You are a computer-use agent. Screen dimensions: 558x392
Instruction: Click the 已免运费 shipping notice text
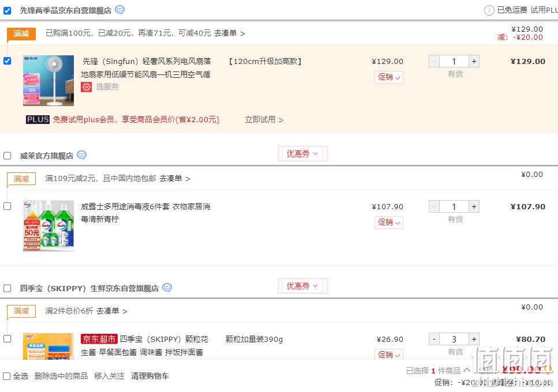[512, 10]
